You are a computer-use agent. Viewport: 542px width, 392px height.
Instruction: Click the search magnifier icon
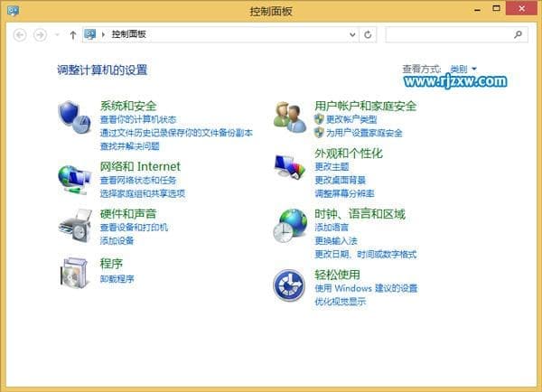point(518,34)
